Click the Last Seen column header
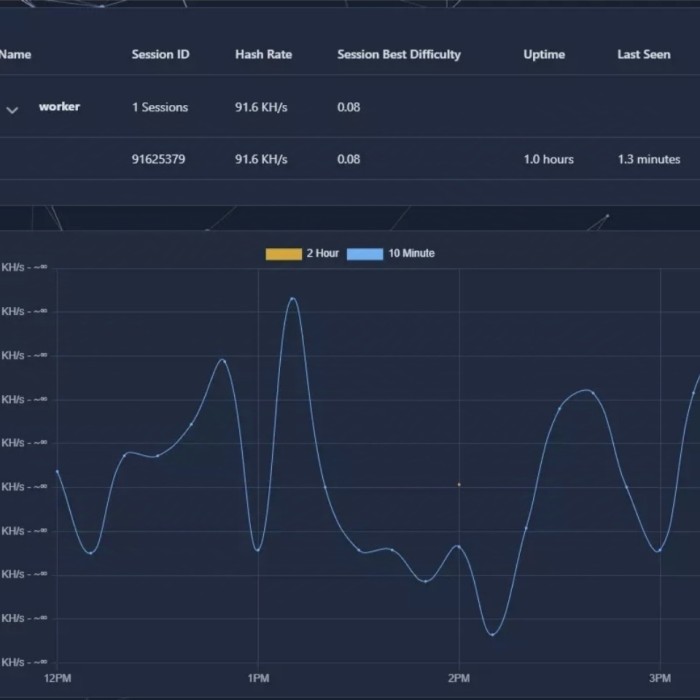This screenshot has width=700, height=700. [x=643, y=54]
